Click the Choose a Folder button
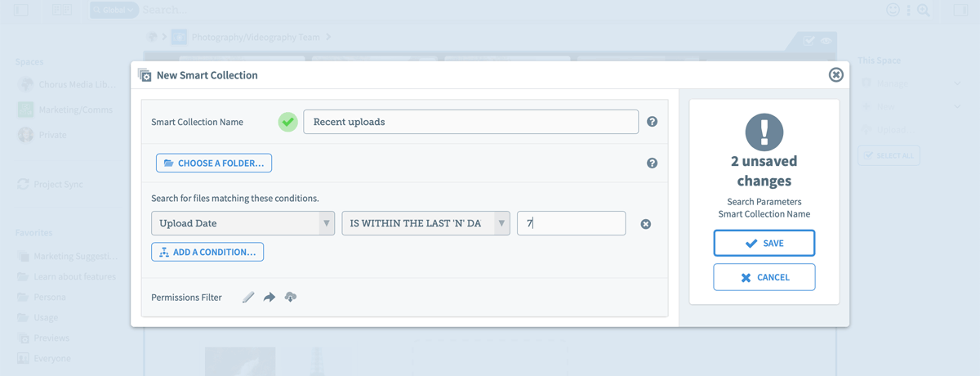The image size is (980, 376). pyautogui.click(x=214, y=163)
